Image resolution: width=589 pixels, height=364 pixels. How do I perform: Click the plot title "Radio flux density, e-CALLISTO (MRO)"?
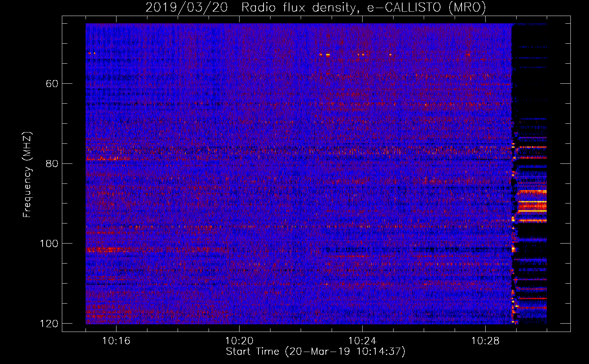tap(364, 8)
